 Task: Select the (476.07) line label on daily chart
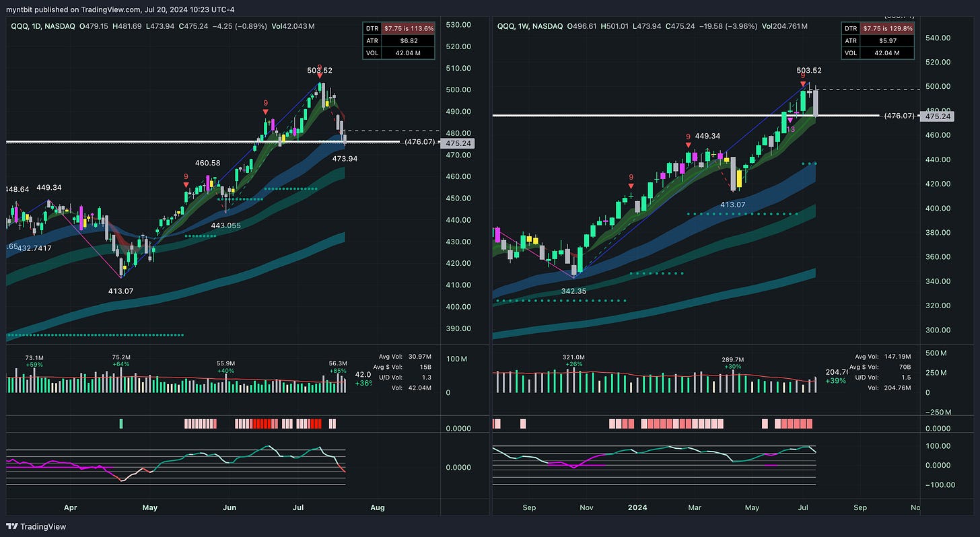point(421,142)
